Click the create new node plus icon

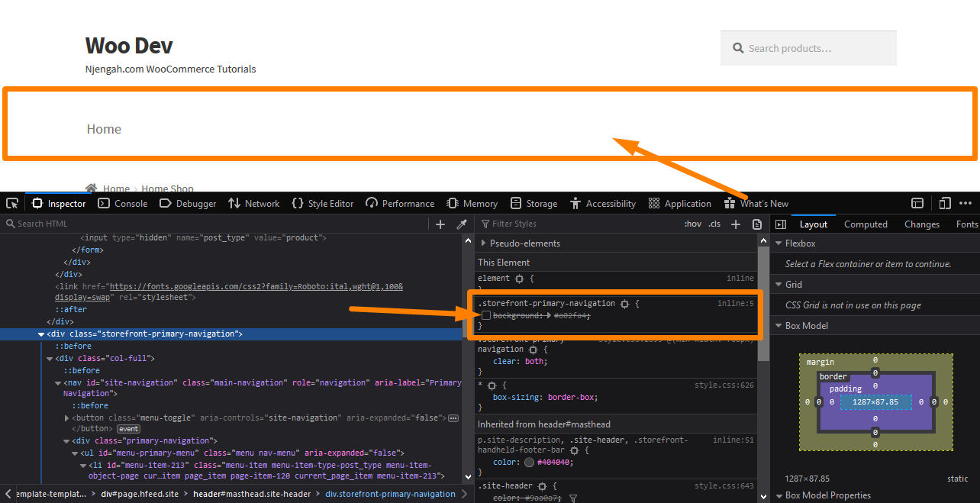(440, 224)
